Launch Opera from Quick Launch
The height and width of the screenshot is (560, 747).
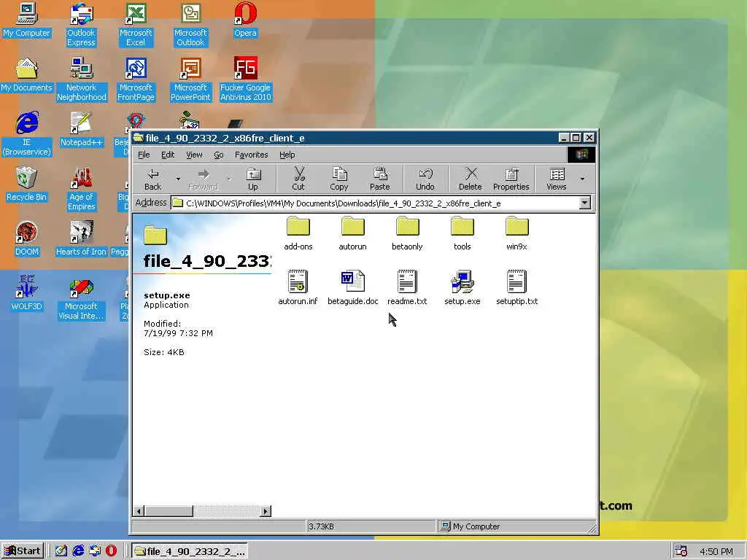pyautogui.click(x=111, y=551)
